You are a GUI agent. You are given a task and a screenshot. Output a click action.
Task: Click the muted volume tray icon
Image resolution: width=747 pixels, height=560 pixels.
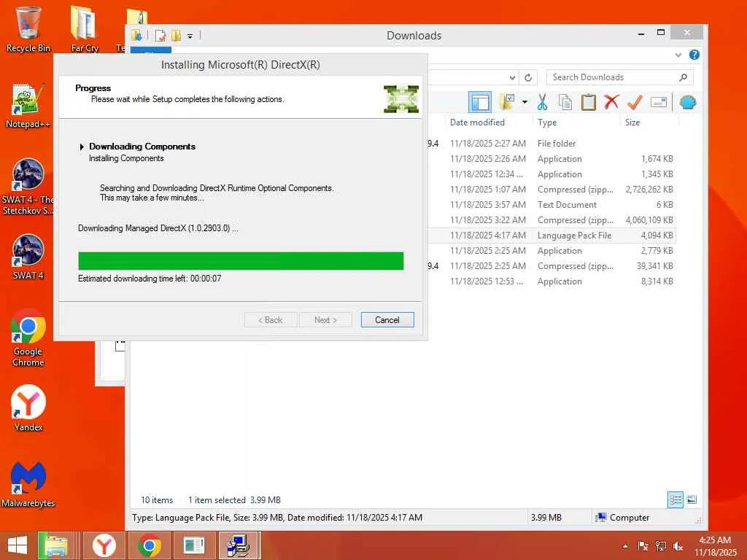click(x=678, y=546)
